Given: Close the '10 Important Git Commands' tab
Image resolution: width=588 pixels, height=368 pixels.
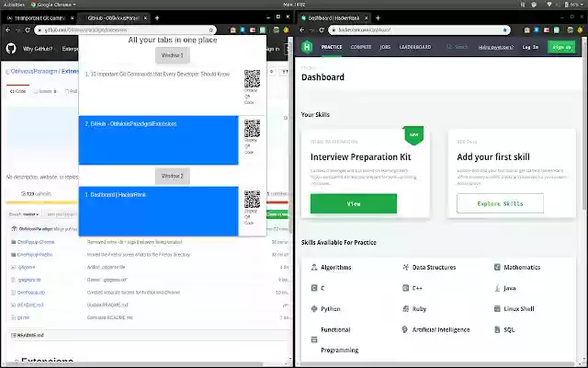Looking at the screenshot, I should 72,17.
